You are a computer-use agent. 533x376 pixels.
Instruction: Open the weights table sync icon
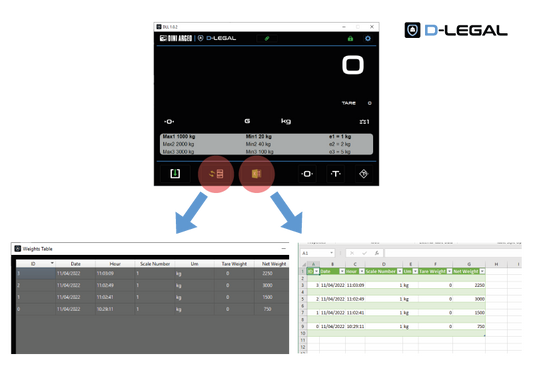pos(216,174)
